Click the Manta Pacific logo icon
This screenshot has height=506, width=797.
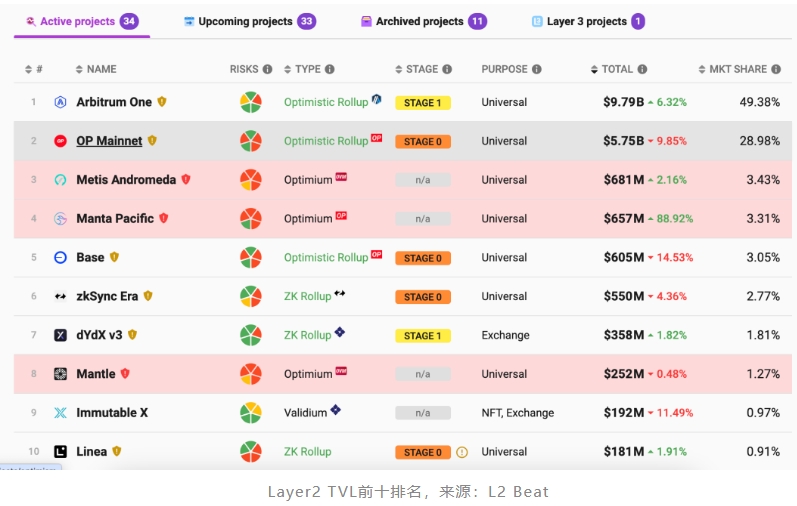(x=60, y=219)
